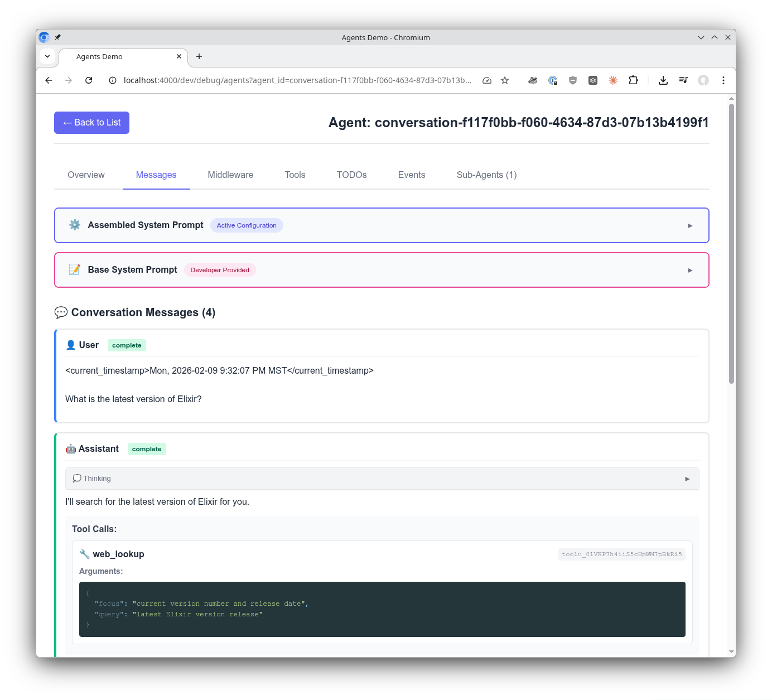Open the media controls icon
Image resolution: width=772 pixels, height=700 pixels.
coord(683,80)
